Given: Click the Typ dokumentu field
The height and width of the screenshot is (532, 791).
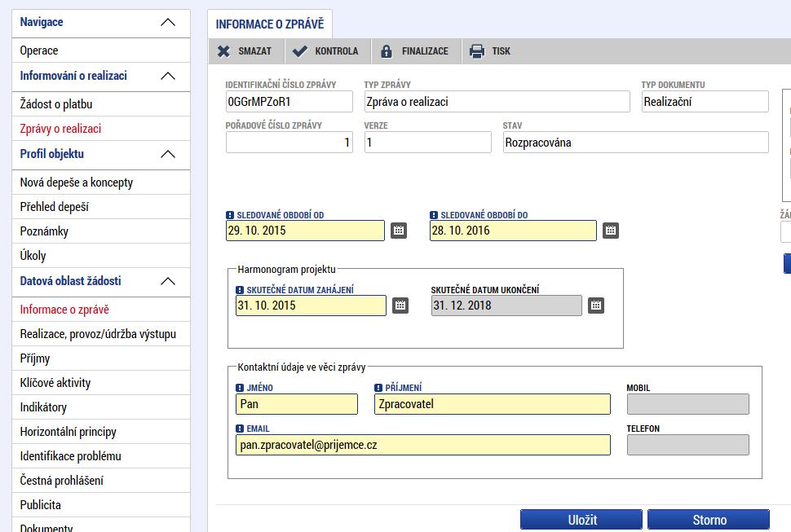Looking at the screenshot, I should tap(705, 102).
